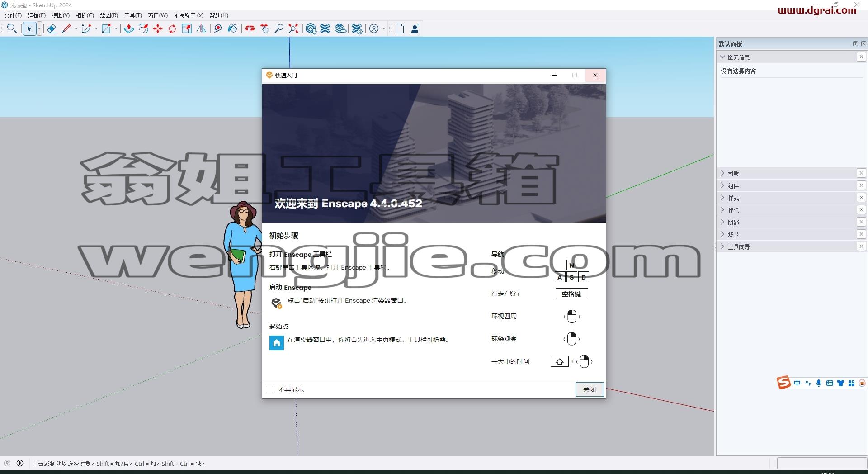The width and height of the screenshot is (868, 474).
Task: Activate the Offset tool
Action: [143, 29]
